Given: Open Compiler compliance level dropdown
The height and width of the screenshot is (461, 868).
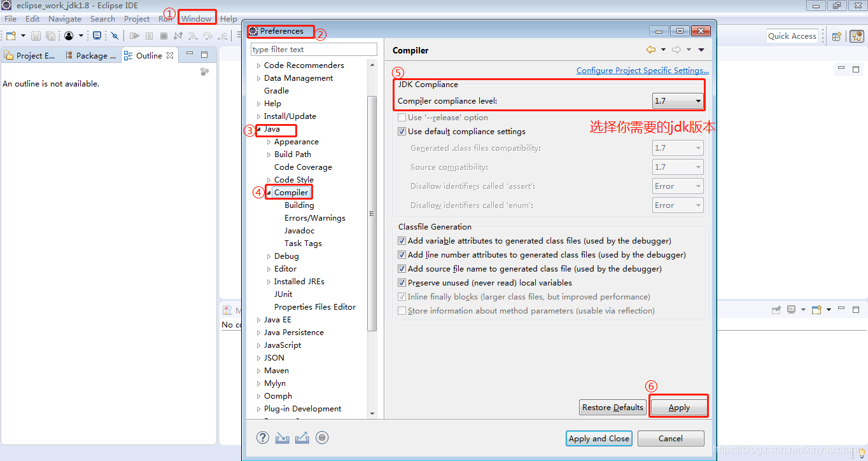Looking at the screenshot, I should (x=678, y=100).
